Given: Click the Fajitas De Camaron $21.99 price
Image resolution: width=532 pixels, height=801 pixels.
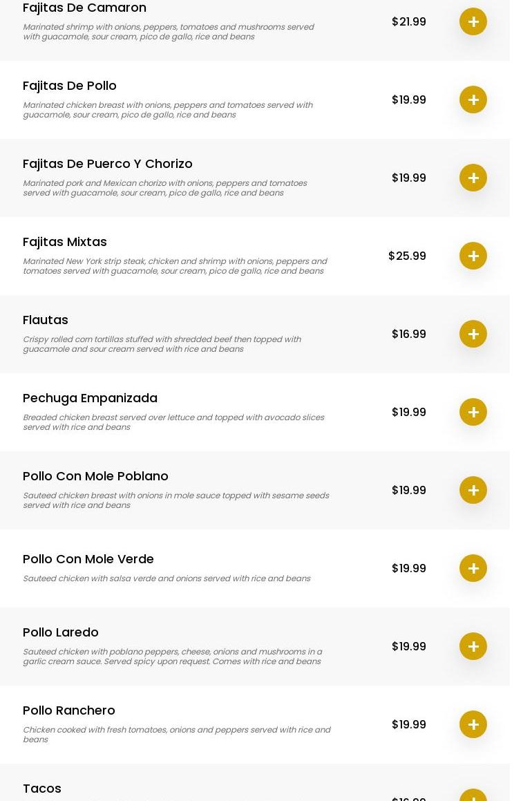Looking at the screenshot, I should pos(408,21).
